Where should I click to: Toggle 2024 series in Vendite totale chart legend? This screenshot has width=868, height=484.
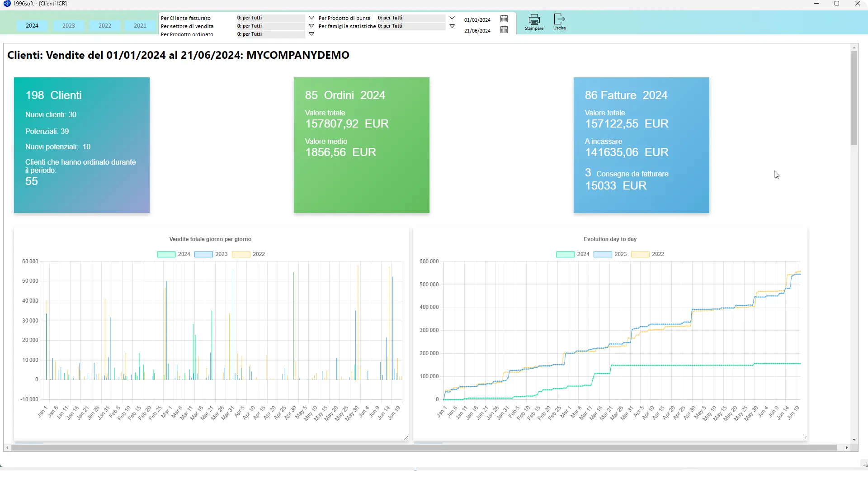[174, 254]
